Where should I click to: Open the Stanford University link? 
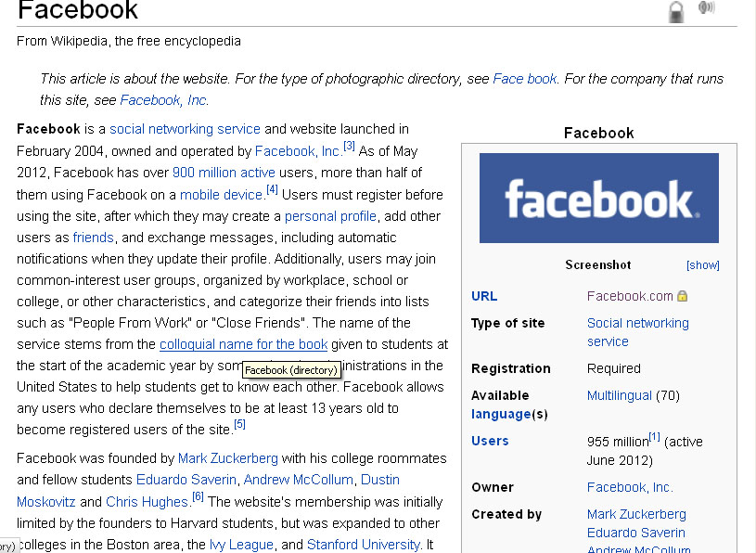(x=363, y=544)
